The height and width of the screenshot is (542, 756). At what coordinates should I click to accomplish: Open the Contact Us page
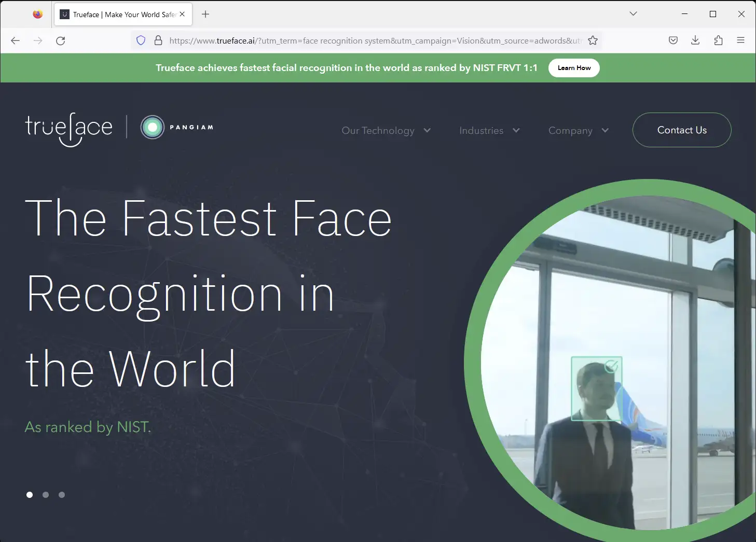(x=681, y=130)
